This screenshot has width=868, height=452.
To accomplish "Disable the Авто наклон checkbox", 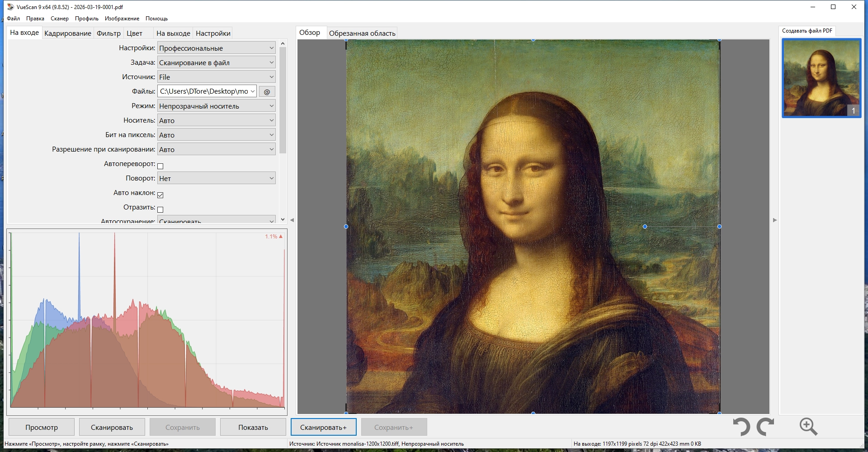I will tap(160, 195).
